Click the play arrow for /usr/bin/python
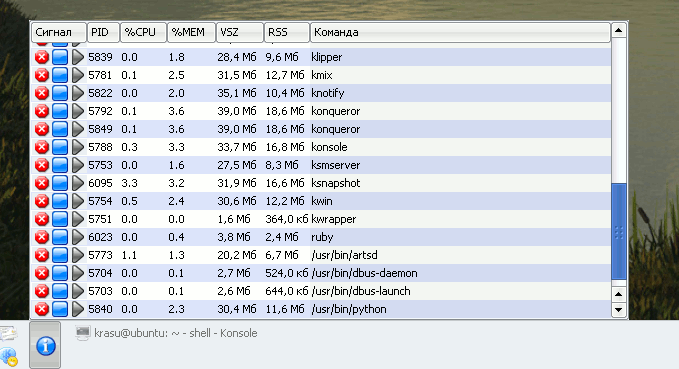 [x=78, y=309]
